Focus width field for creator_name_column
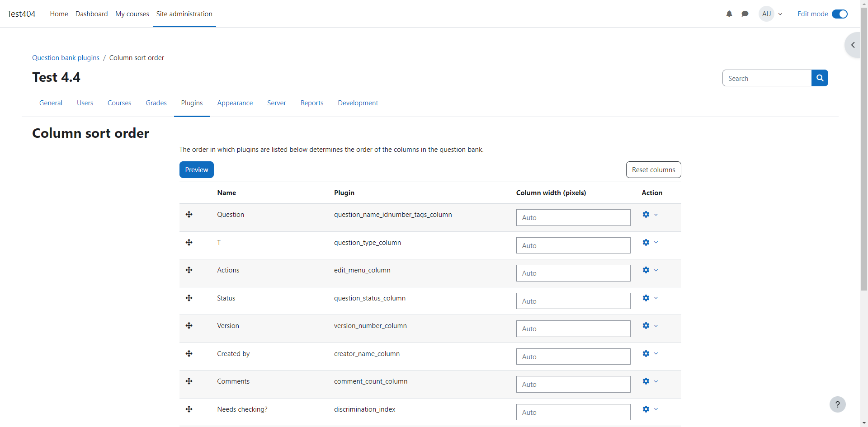The image size is (868, 427). (x=573, y=357)
